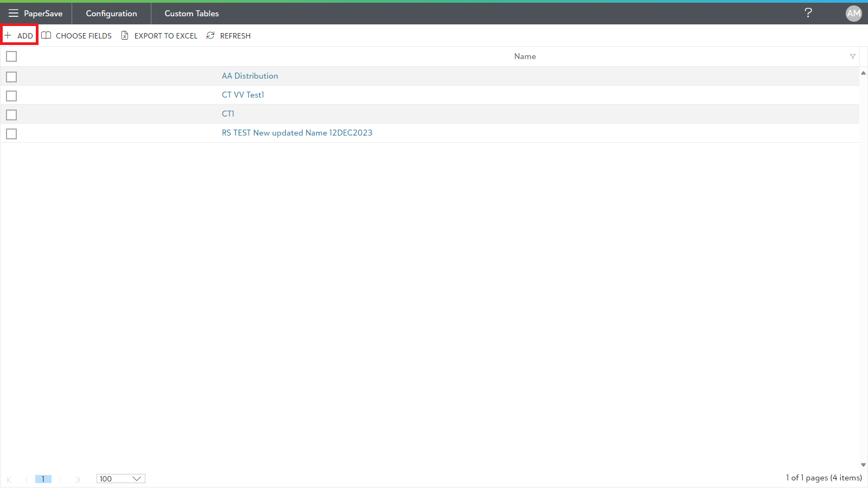Select the CT1 row checkbox

pyautogui.click(x=11, y=115)
